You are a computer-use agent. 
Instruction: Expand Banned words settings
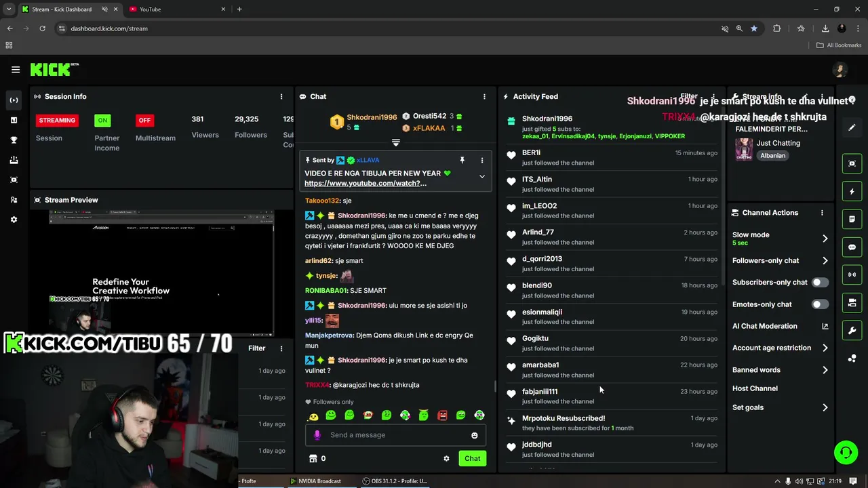(825, 370)
